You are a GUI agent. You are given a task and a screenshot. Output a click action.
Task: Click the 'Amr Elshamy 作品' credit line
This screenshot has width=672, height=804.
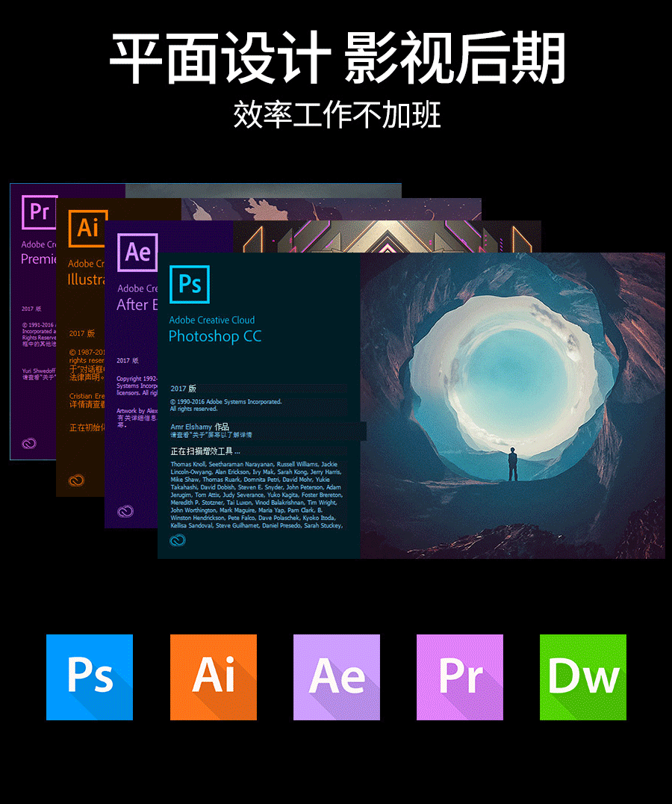pyautogui.click(x=200, y=427)
